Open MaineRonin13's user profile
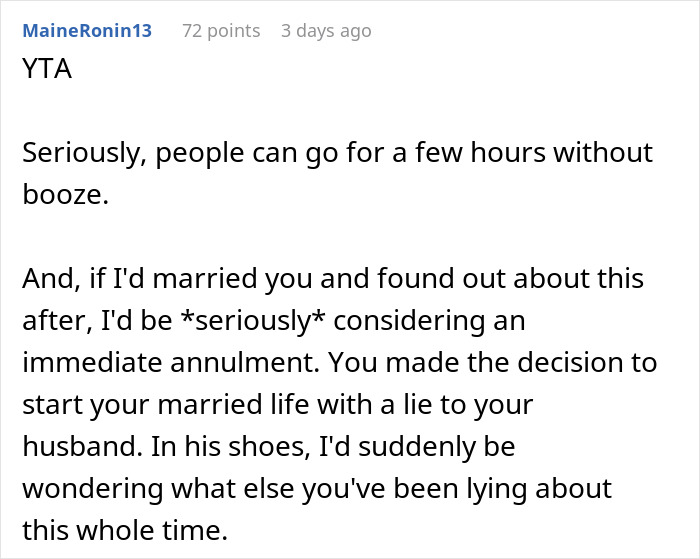 [87, 31]
